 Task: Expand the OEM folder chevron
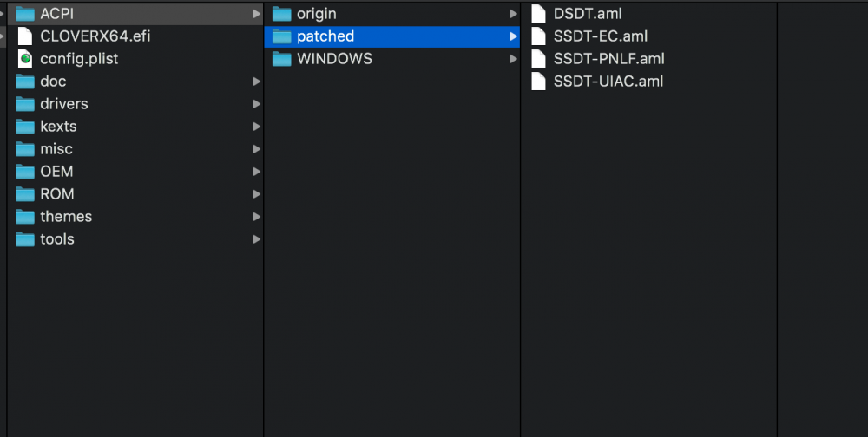[256, 172]
